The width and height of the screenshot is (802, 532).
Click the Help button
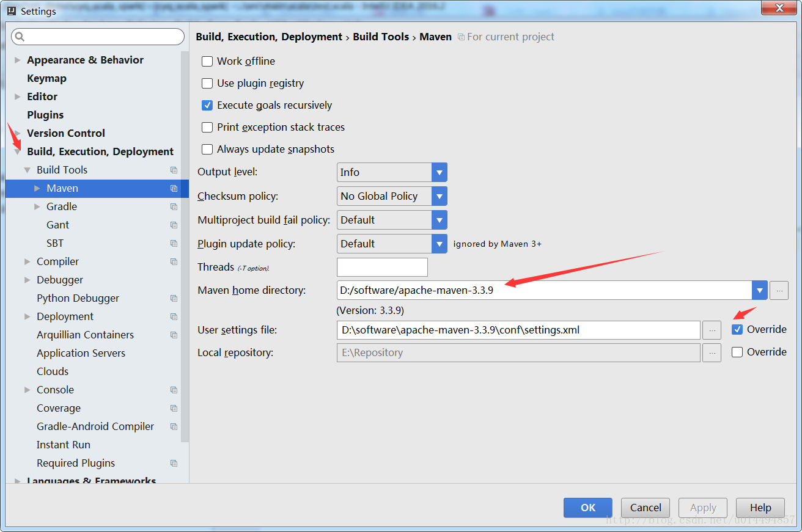(760, 508)
